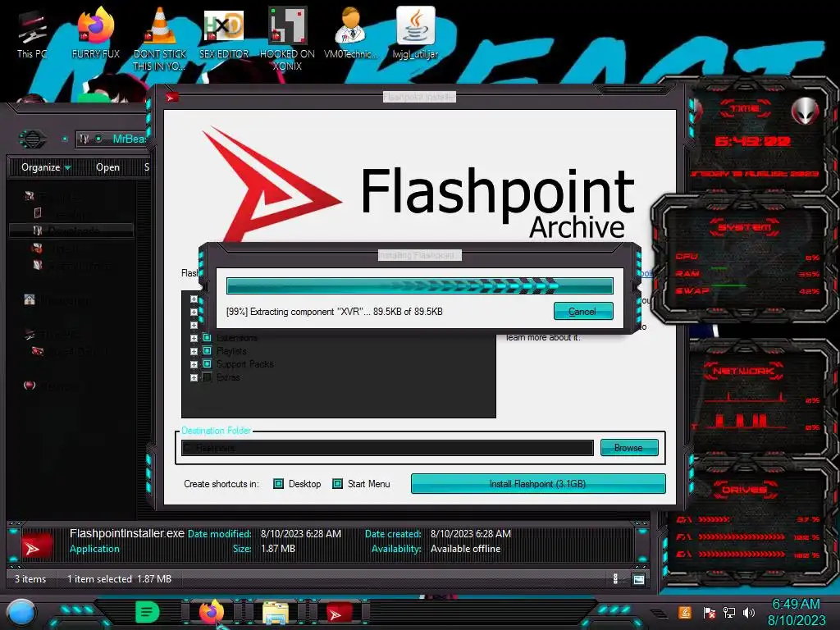The image size is (840, 630).
Task: Enable the Extras component checkbox
Action: point(207,377)
